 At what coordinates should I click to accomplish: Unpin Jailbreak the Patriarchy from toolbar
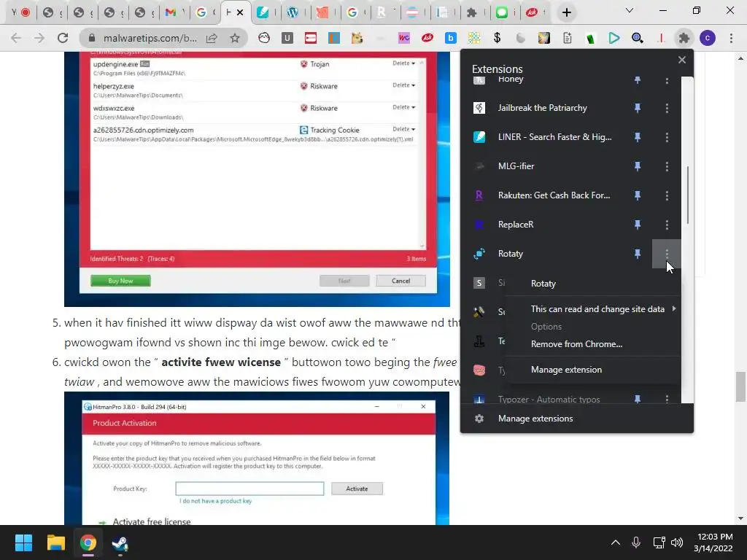[x=638, y=108]
